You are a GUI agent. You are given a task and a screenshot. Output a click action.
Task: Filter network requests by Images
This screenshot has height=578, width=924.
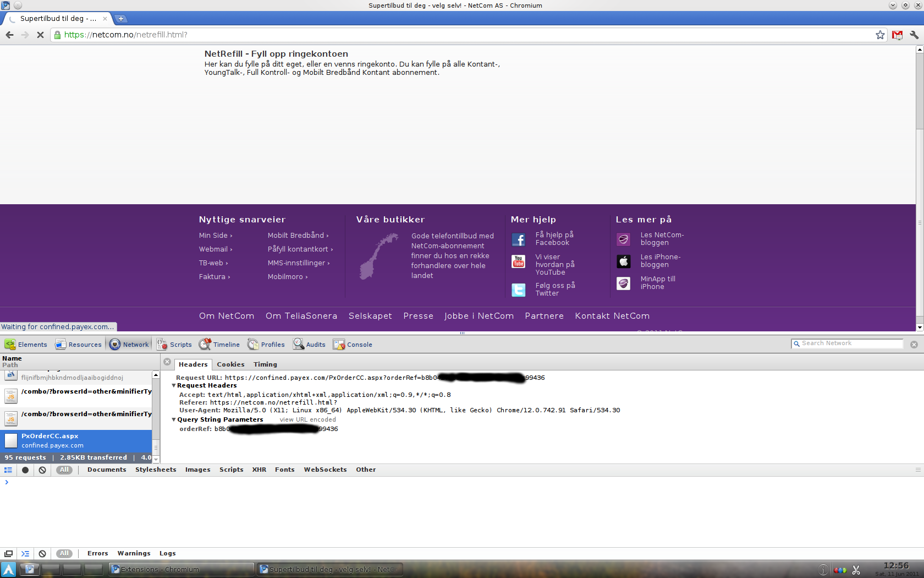coord(197,470)
